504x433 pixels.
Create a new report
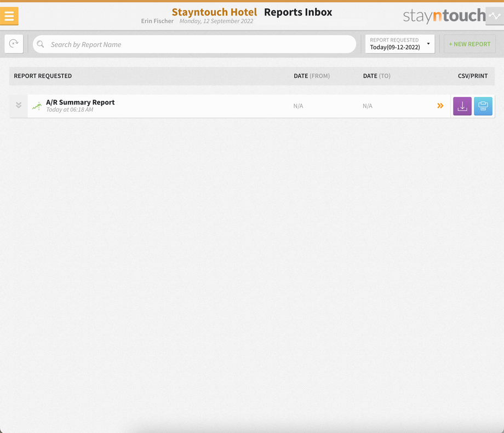tap(469, 44)
